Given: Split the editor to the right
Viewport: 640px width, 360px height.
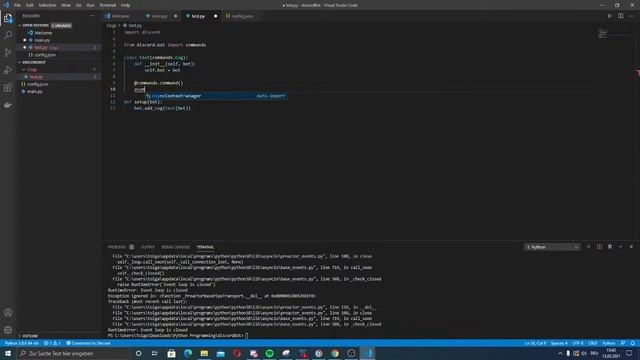Looking at the screenshot, I should [620, 16].
